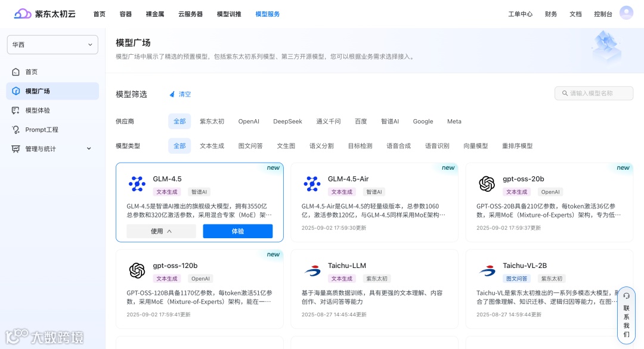Viewport: 644px width, 349px height.
Task: Open 裸金属 in the top navigation
Action: (x=155, y=14)
